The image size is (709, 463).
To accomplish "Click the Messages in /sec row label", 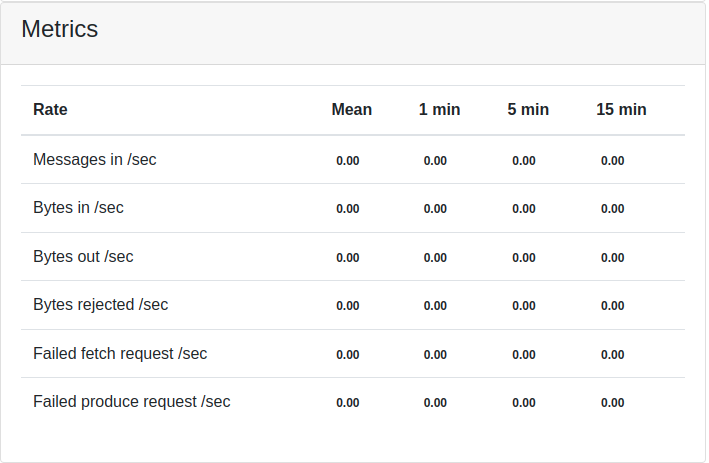I will (94, 160).
